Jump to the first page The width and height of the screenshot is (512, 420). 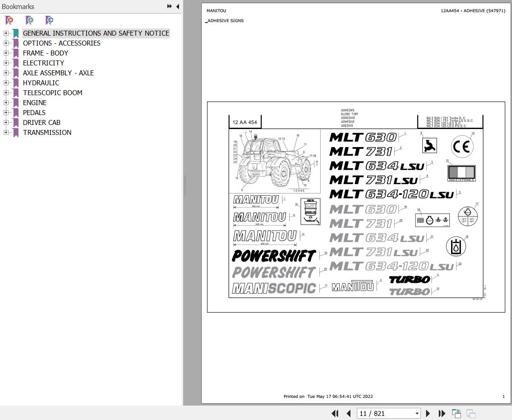[x=335, y=413]
